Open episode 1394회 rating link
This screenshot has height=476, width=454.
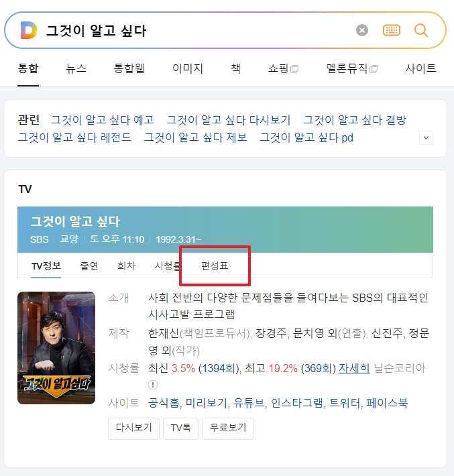pyautogui.click(x=219, y=368)
